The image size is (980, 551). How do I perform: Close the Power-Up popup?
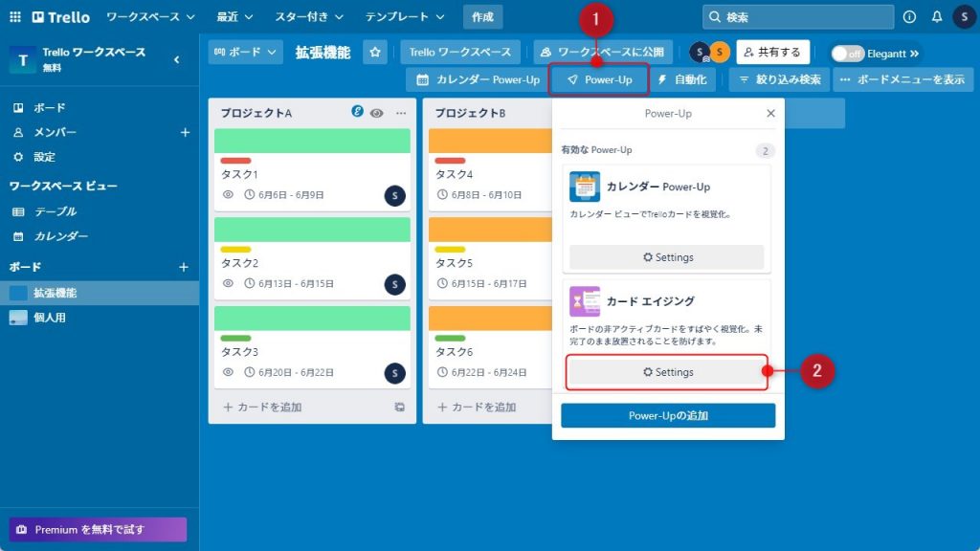pos(770,113)
